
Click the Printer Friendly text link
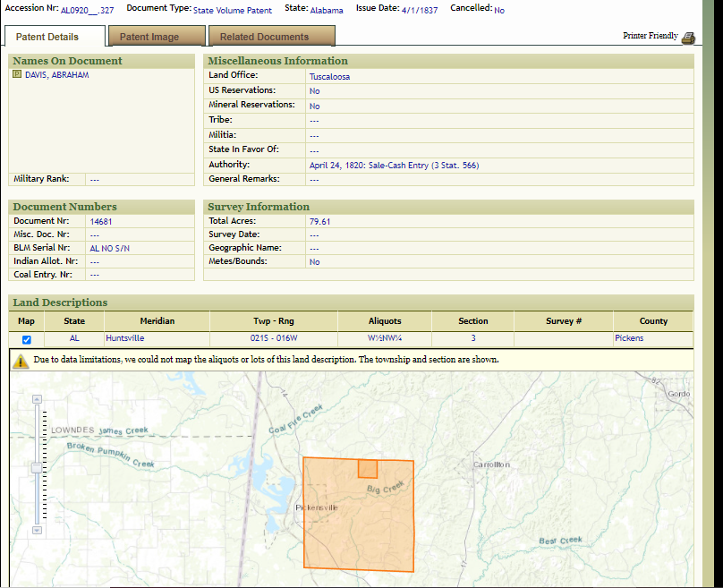coord(651,36)
